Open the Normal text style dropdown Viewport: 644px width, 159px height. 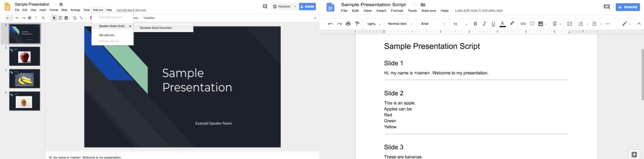coord(400,24)
